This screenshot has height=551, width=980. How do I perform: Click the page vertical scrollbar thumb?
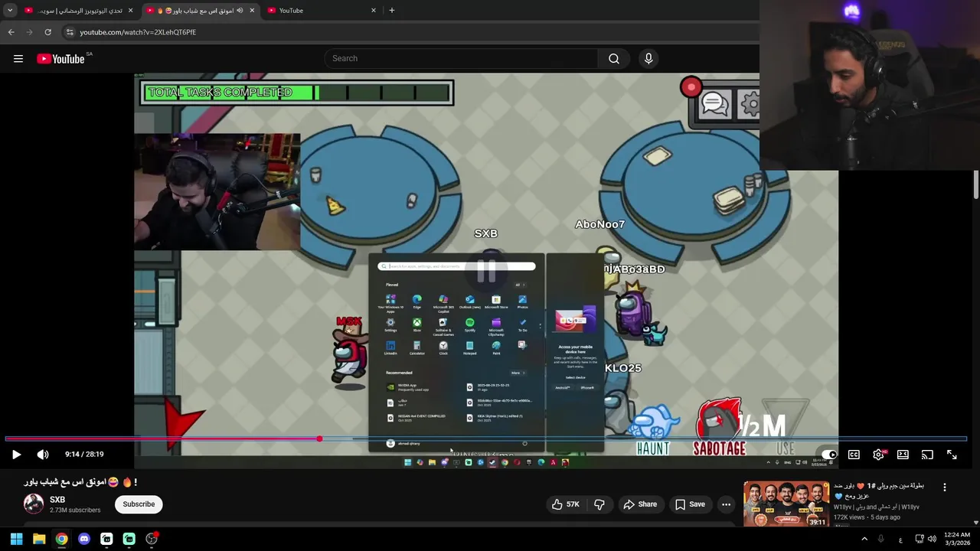pos(976,186)
